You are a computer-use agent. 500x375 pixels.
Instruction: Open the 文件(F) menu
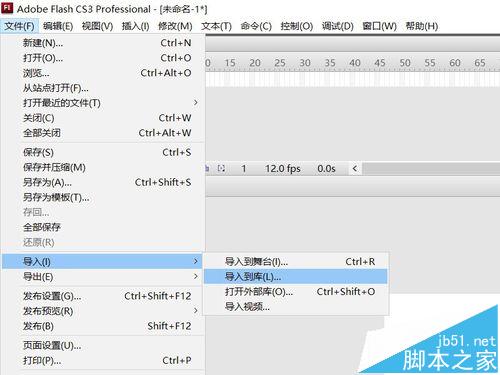(x=19, y=26)
